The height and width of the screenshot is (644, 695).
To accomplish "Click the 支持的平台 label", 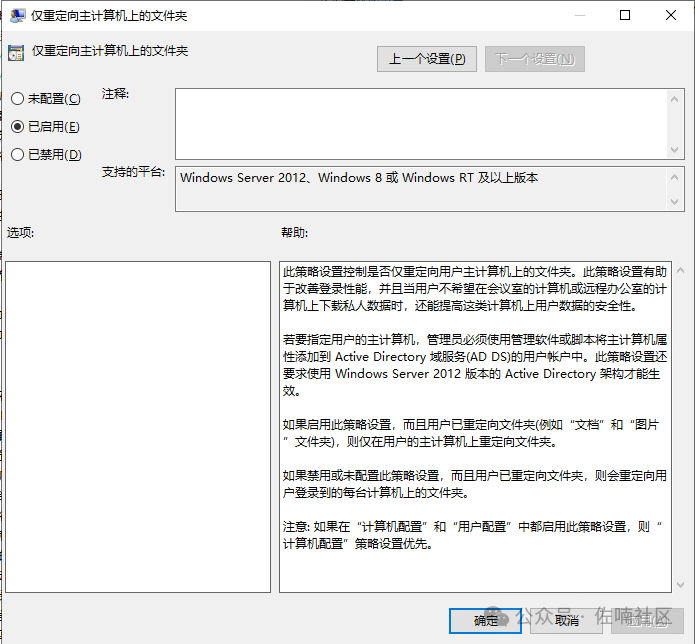I will coord(133,172).
